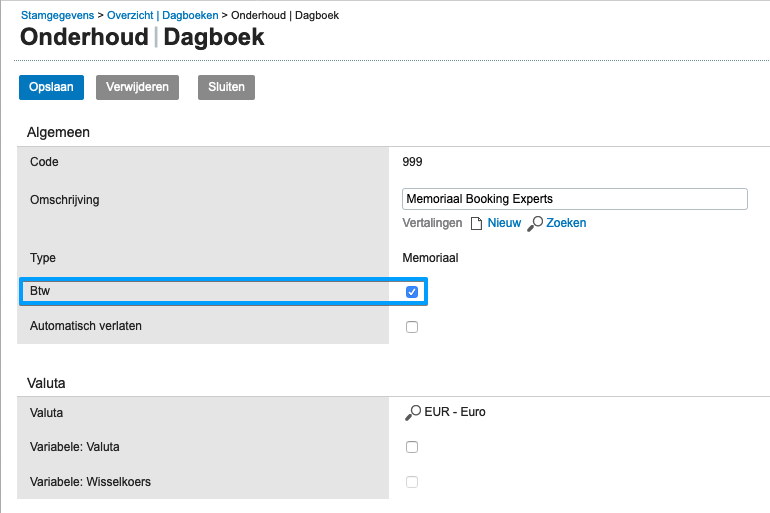This screenshot has height=513, width=770.
Task: Click the code value 999
Action: [413, 162]
